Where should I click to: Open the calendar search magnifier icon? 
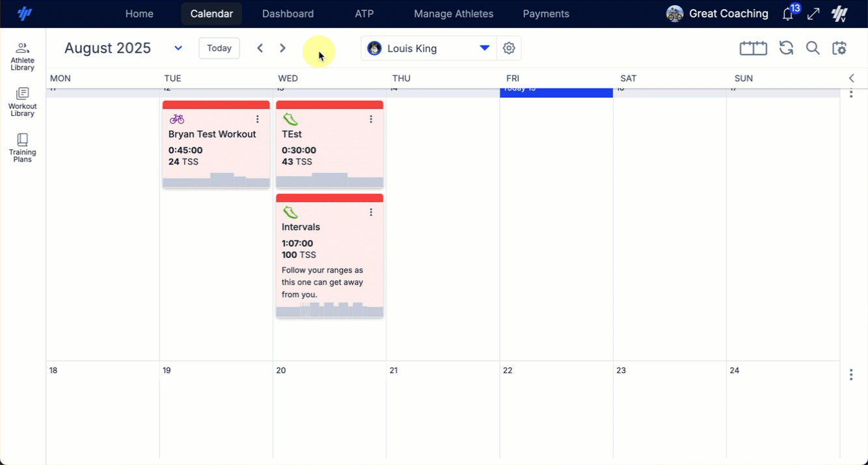coord(813,48)
